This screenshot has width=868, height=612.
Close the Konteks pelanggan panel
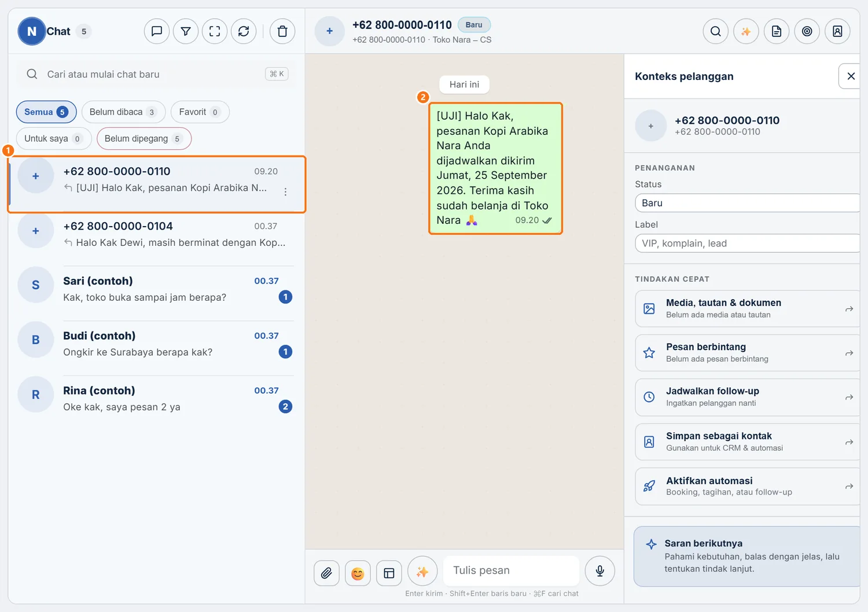(x=851, y=76)
